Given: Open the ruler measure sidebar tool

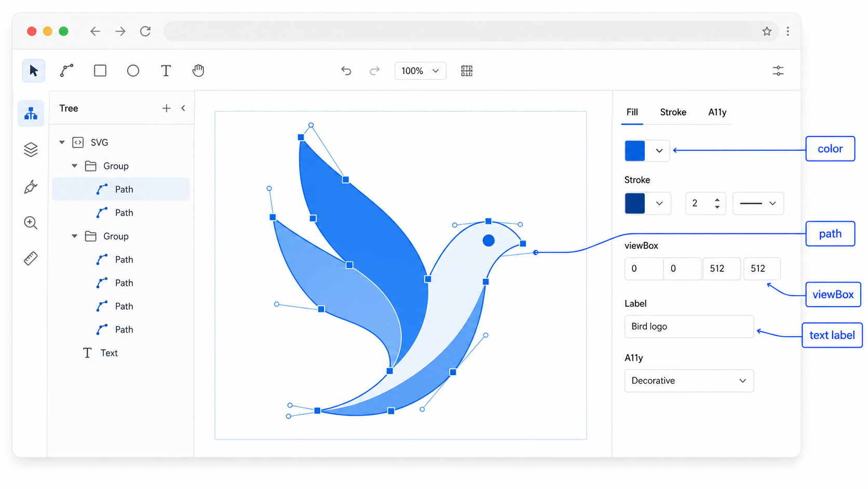Looking at the screenshot, I should (31, 258).
